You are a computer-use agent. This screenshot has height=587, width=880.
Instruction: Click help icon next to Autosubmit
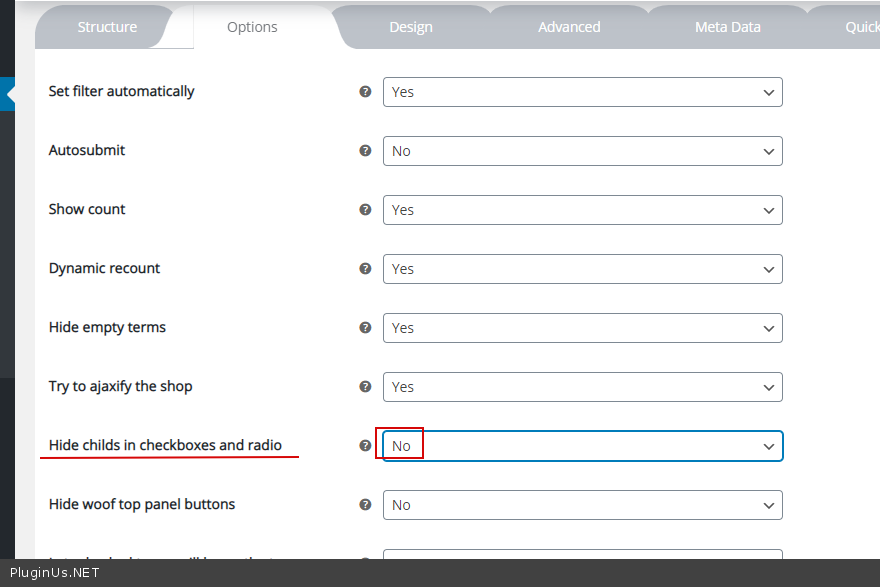pos(365,150)
